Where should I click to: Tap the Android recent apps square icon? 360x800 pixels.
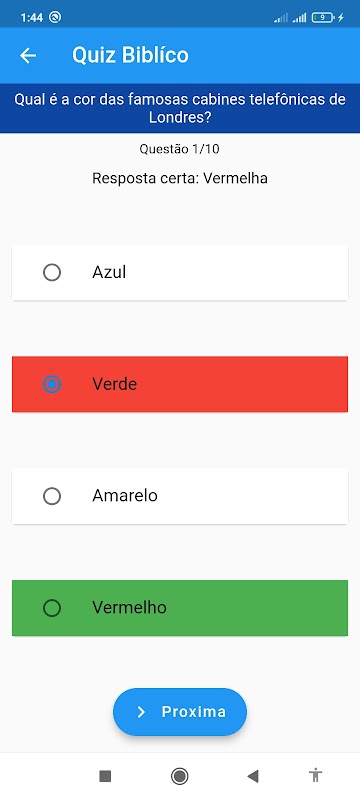click(105, 776)
